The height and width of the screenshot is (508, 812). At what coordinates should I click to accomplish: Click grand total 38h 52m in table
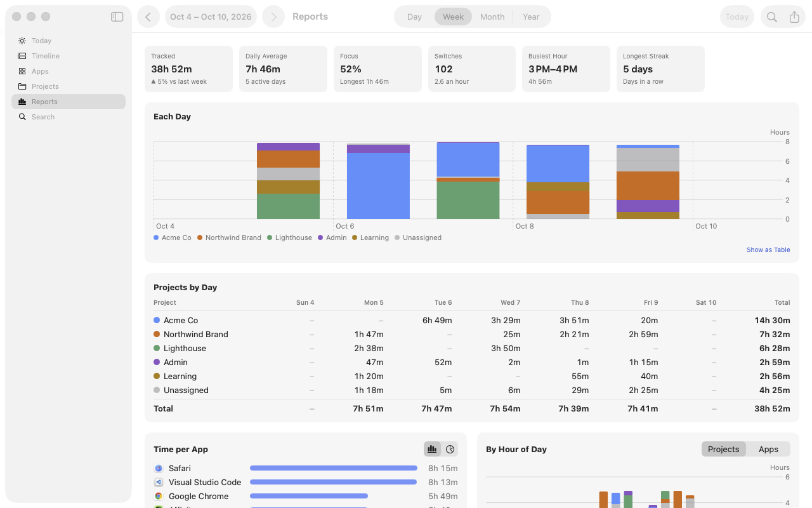772,408
